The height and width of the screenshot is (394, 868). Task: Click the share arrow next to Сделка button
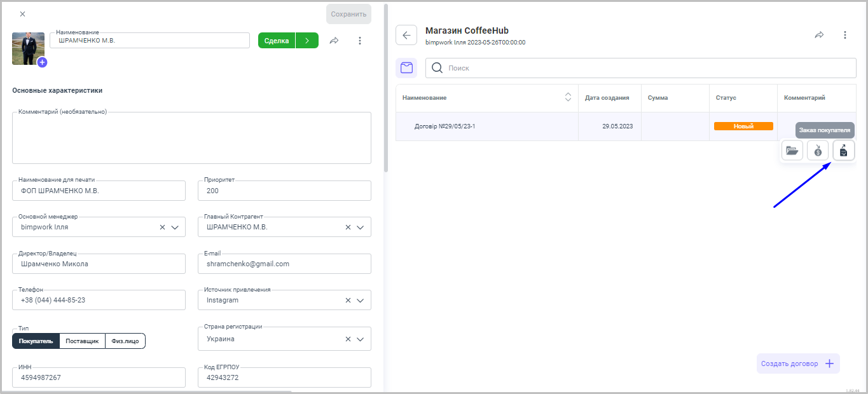click(x=334, y=41)
